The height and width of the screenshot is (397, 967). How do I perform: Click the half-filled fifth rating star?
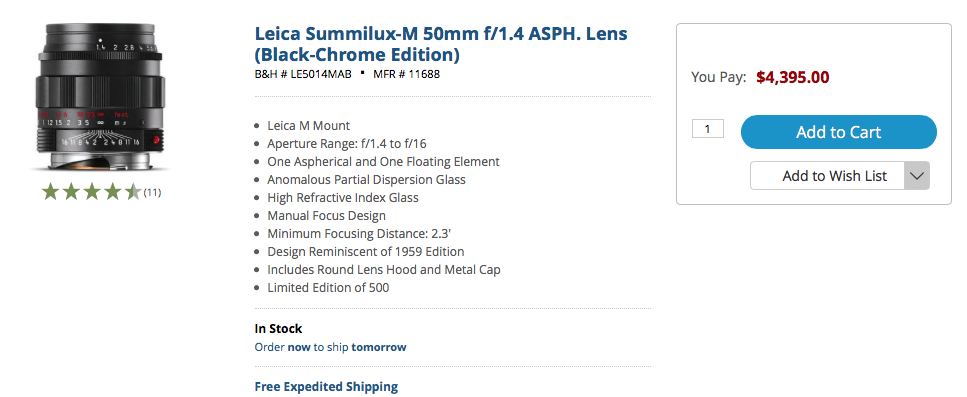[x=133, y=192]
